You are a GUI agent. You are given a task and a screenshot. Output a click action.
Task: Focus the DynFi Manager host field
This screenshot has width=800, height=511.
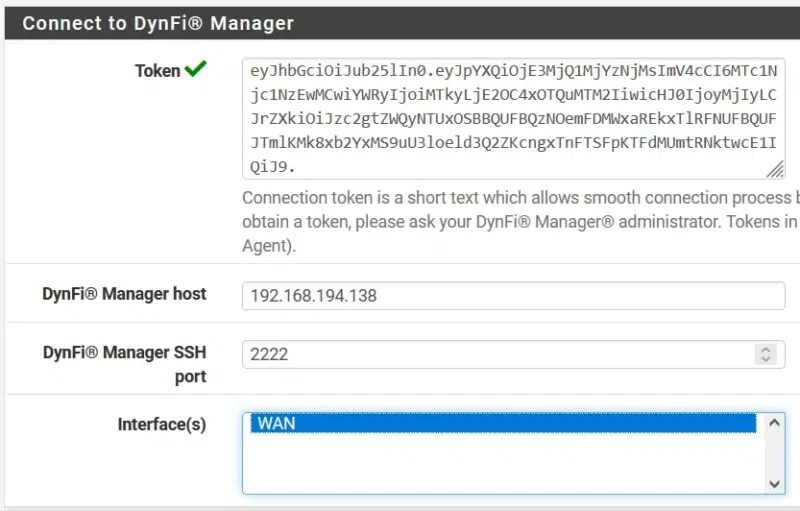tap(512, 296)
